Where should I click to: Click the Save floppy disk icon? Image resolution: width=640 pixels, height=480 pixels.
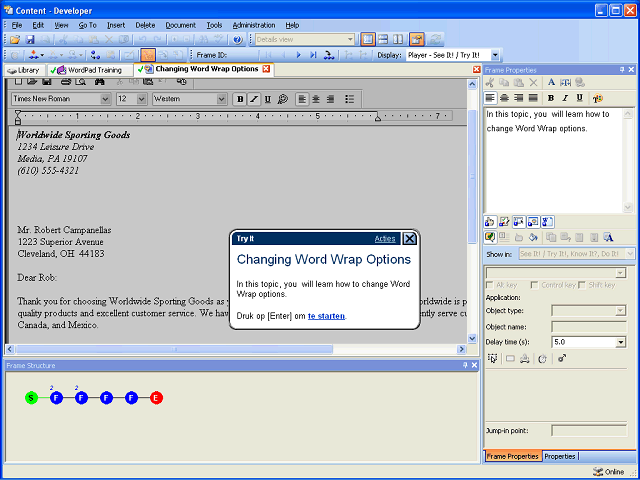pos(30,40)
